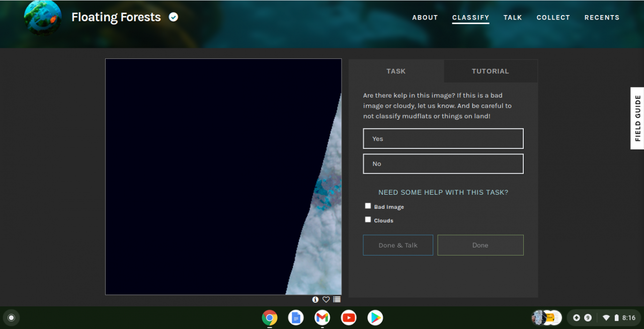Go to the About page

tap(425, 17)
